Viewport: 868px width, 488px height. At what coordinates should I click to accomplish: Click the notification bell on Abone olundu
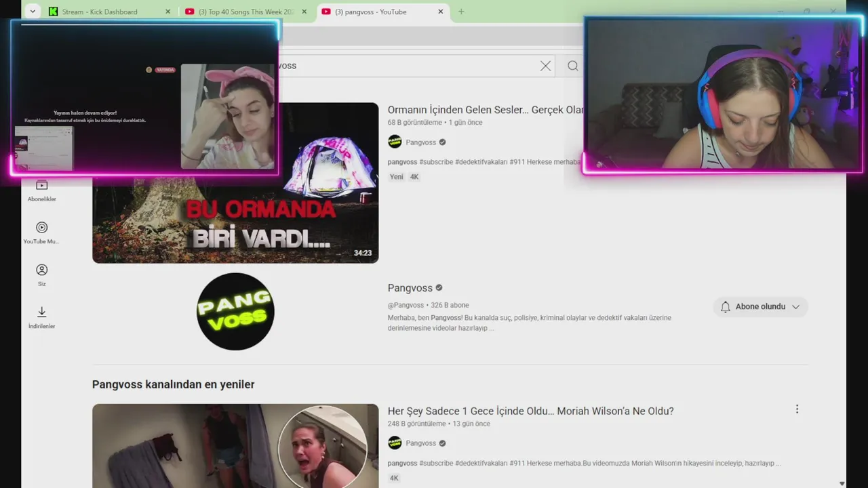(x=725, y=307)
